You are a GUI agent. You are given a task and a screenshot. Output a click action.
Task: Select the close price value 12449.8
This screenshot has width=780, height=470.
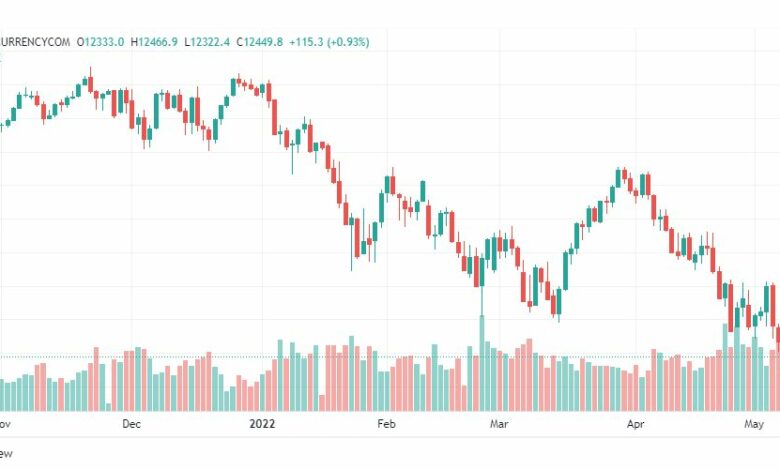[263, 42]
